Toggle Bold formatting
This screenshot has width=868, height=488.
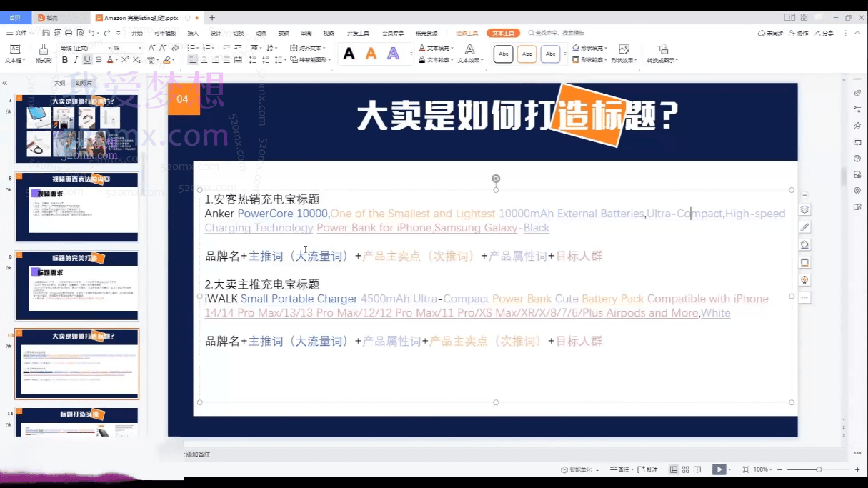[65, 60]
